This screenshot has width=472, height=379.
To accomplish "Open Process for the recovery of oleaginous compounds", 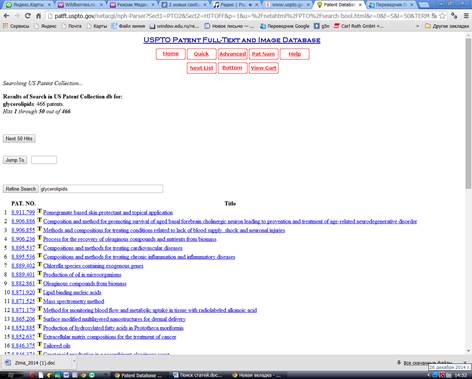I will click(130, 239).
